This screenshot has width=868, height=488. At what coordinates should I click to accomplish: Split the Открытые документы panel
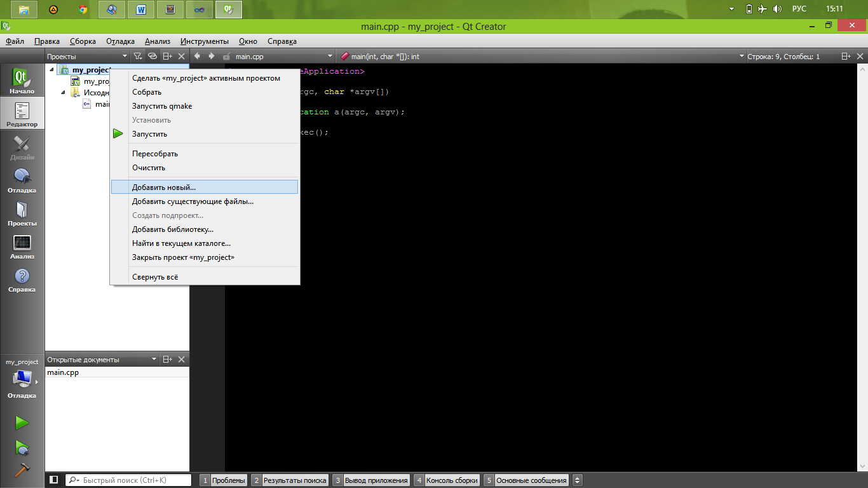pyautogui.click(x=167, y=360)
